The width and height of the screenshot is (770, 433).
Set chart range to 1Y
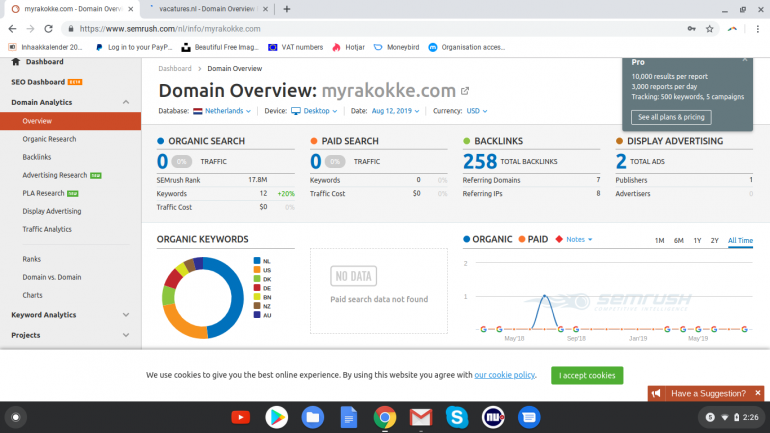pyautogui.click(x=697, y=241)
